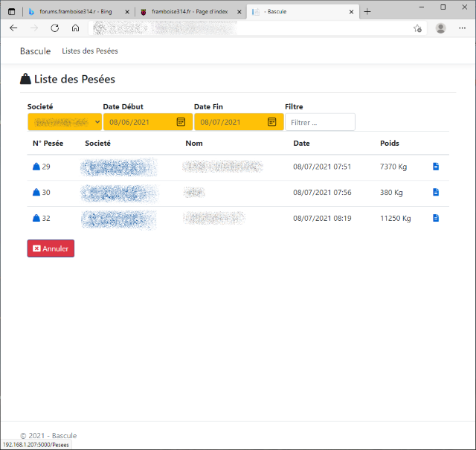
Task: Click into the Filtre text field
Action: coord(320,122)
